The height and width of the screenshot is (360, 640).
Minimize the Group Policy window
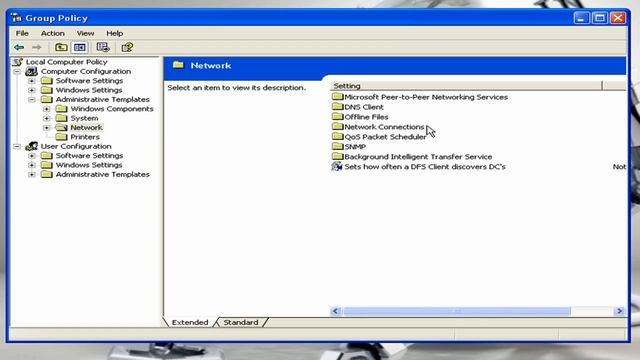[x=581, y=18]
